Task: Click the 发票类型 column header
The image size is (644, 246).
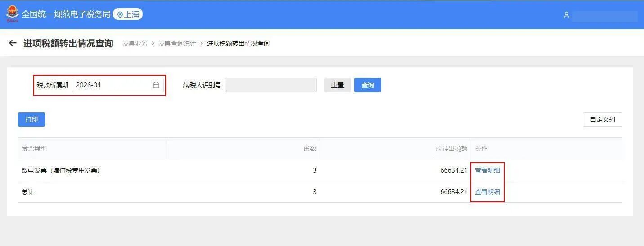Action: [x=34, y=149]
